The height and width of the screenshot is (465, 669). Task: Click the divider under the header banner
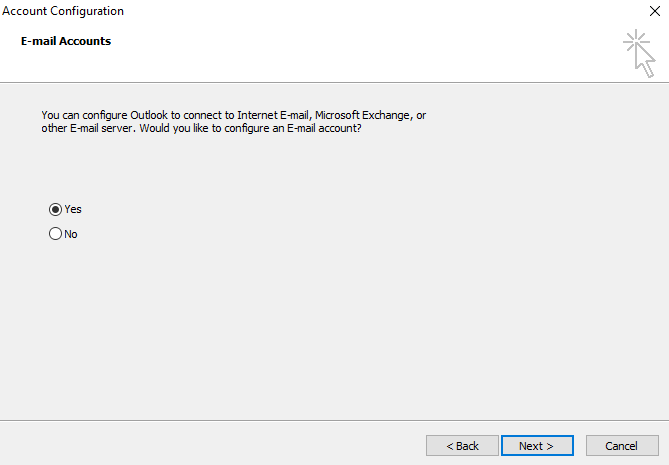[330, 82]
